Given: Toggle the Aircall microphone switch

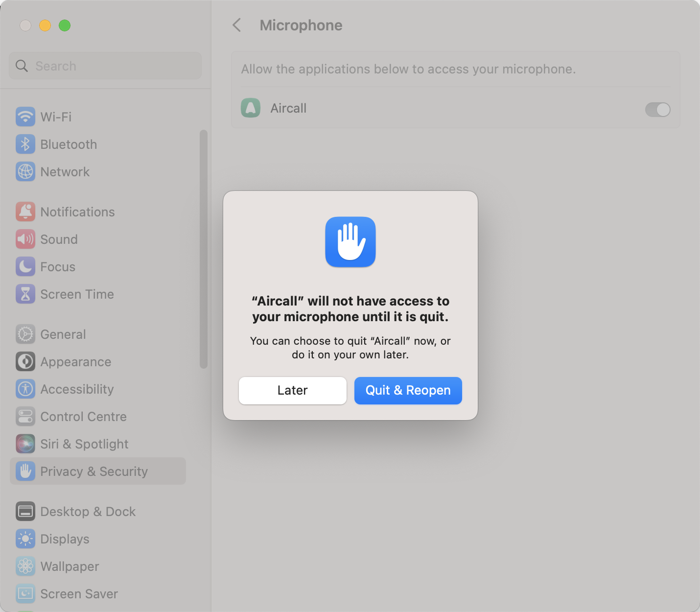Looking at the screenshot, I should point(657,109).
